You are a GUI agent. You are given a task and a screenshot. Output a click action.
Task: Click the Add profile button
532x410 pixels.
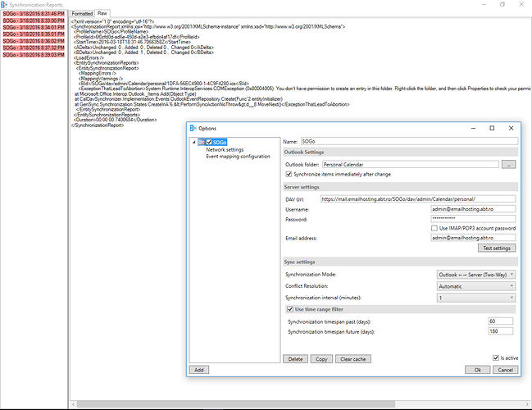tap(199, 370)
